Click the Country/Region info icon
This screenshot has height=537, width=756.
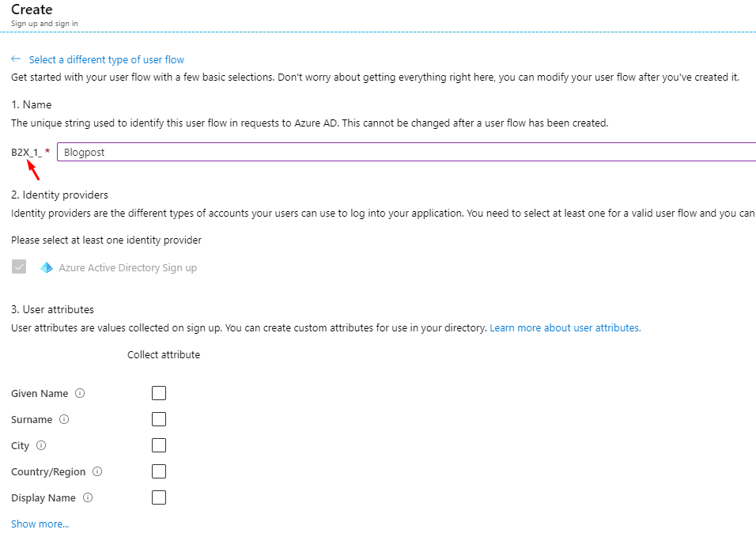97,472
